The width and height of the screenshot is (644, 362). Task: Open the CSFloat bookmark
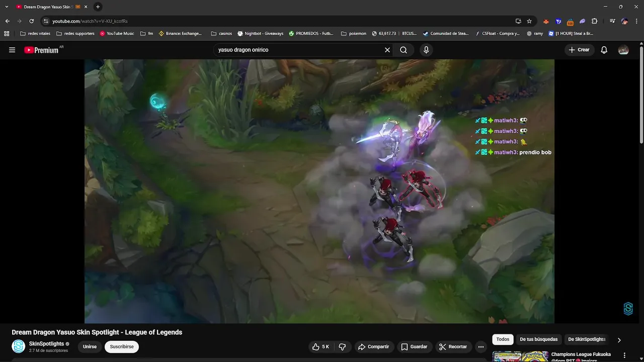pos(497,34)
